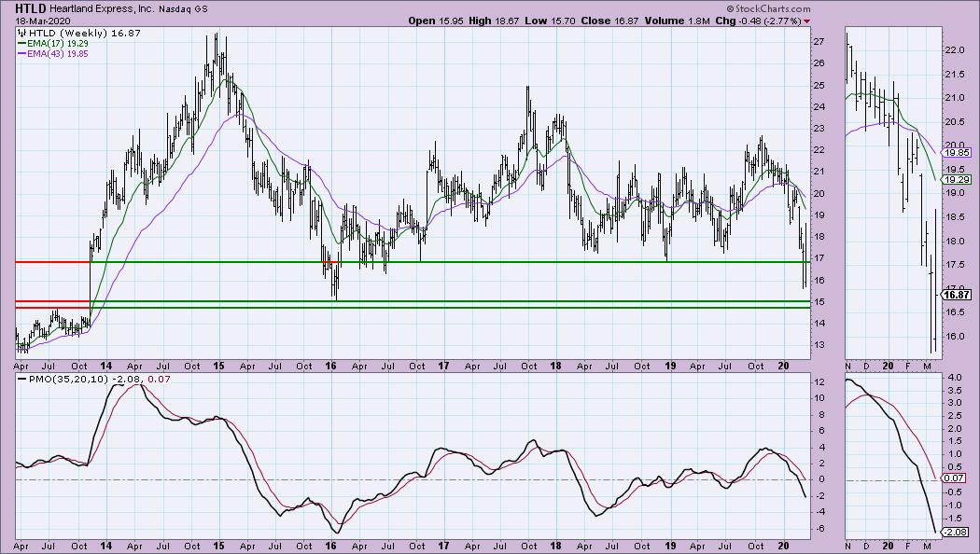Click the 27 label on price axis
Screen dimensions: 980x554
pos(819,42)
